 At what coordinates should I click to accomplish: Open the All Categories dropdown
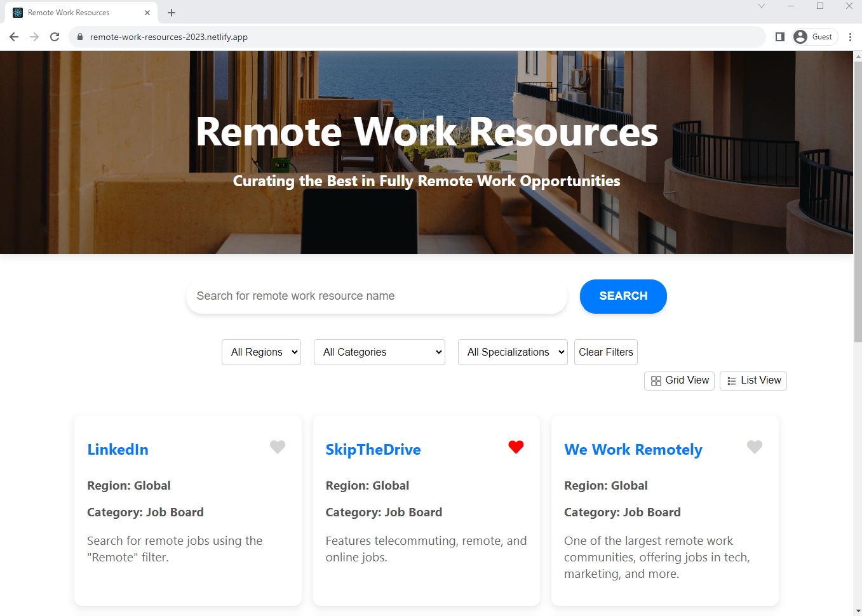pos(379,352)
